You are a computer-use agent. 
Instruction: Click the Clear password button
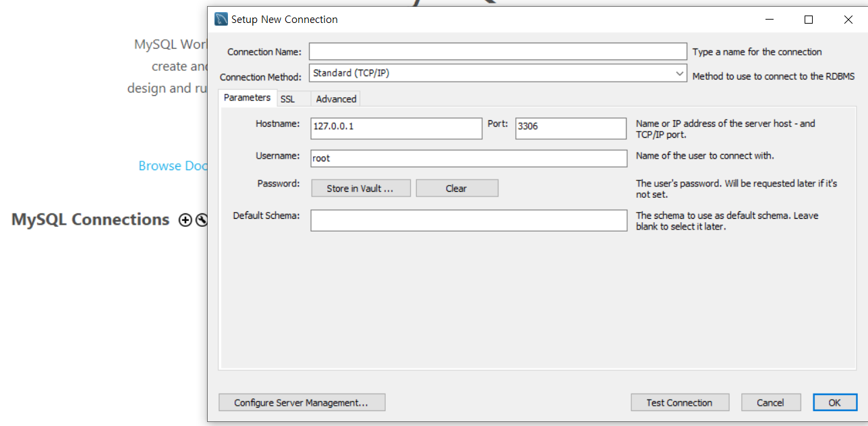tap(457, 188)
